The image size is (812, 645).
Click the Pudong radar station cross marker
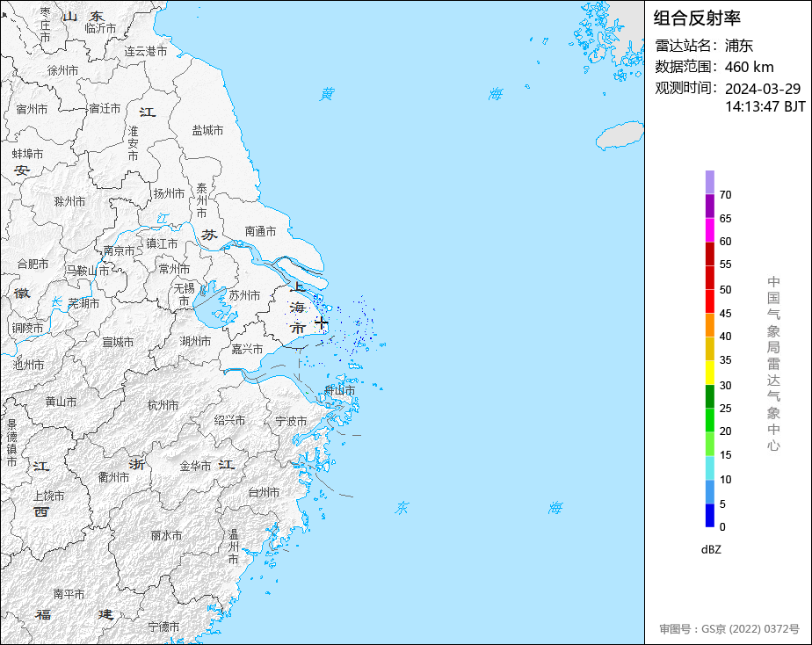click(x=322, y=323)
